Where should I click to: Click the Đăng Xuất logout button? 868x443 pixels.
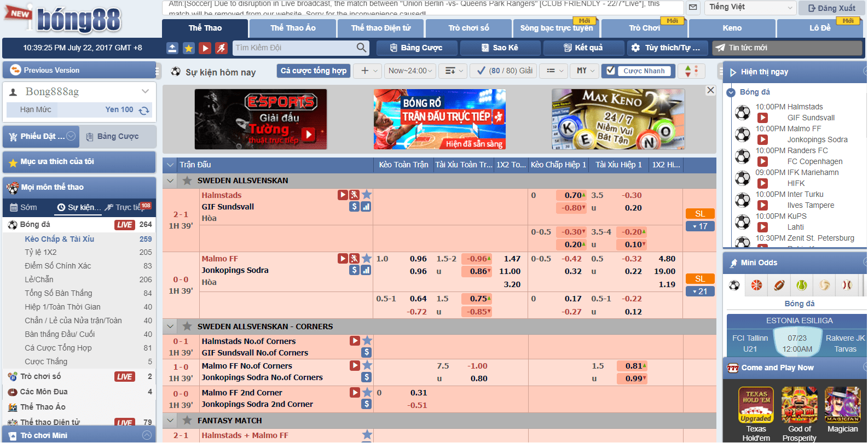[832, 8]
